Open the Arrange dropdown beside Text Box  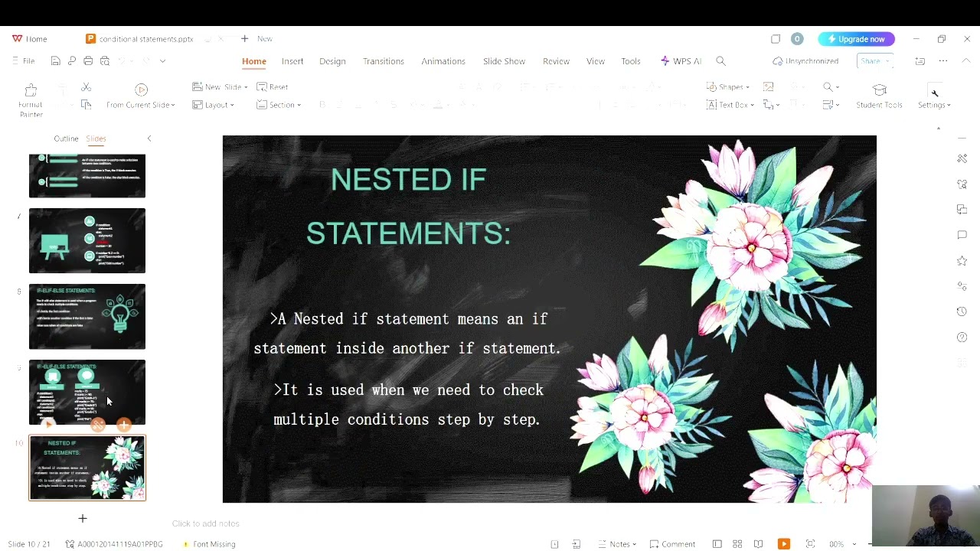pos(771,105)
